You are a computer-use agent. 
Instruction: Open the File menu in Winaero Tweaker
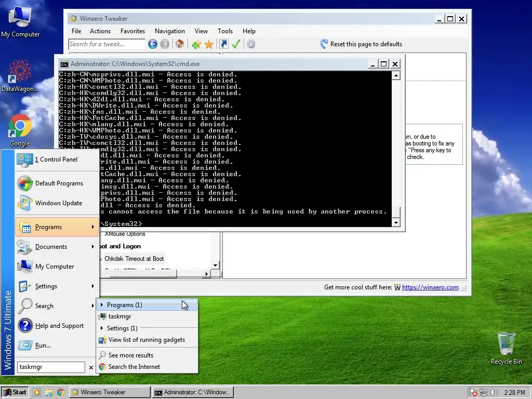(76, 31)
